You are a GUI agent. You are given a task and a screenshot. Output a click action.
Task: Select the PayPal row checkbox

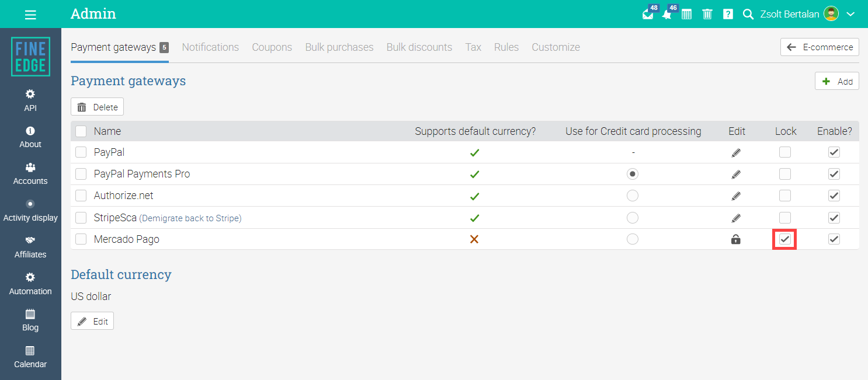pyautogui.click(x=81, y=152)
